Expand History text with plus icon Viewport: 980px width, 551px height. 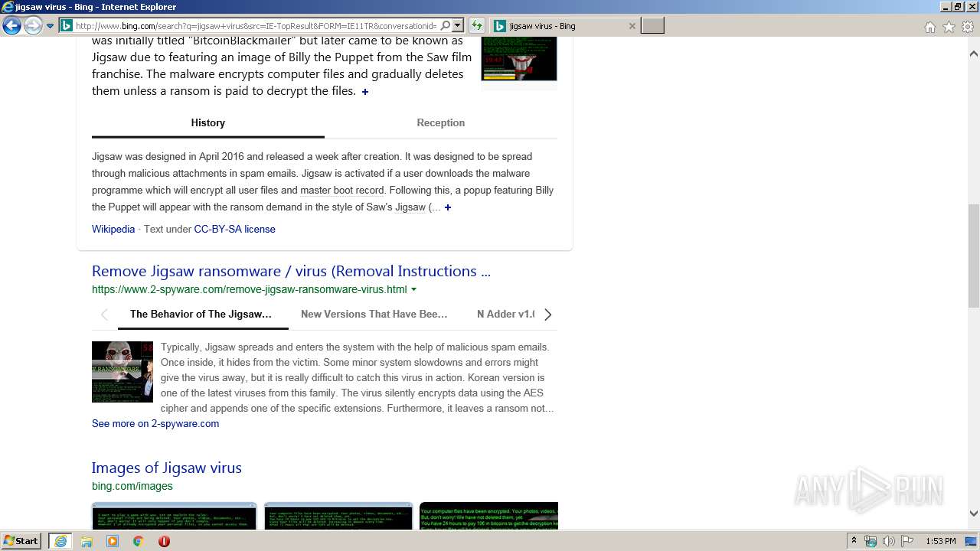point(448,207)
